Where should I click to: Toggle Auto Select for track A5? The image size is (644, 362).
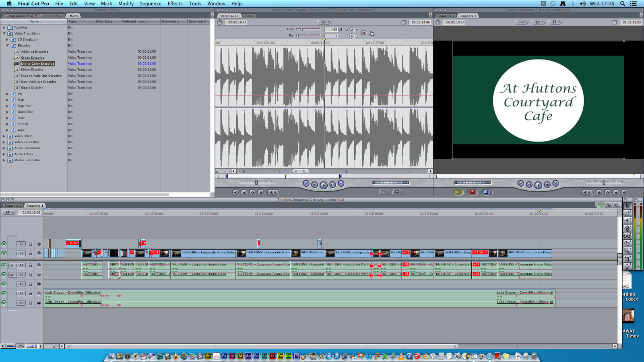(x=39, y=303)
